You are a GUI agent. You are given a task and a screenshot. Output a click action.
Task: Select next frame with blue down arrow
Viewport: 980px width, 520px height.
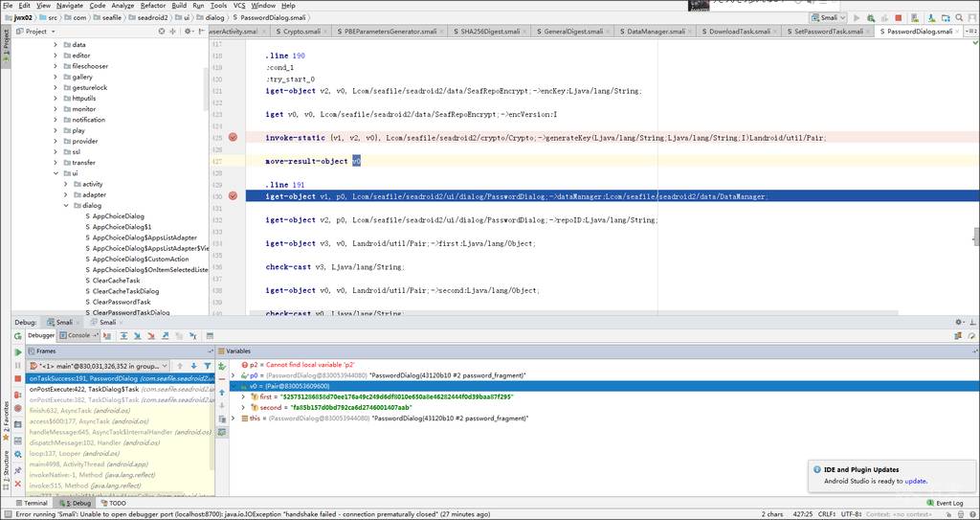pos(193,366)
